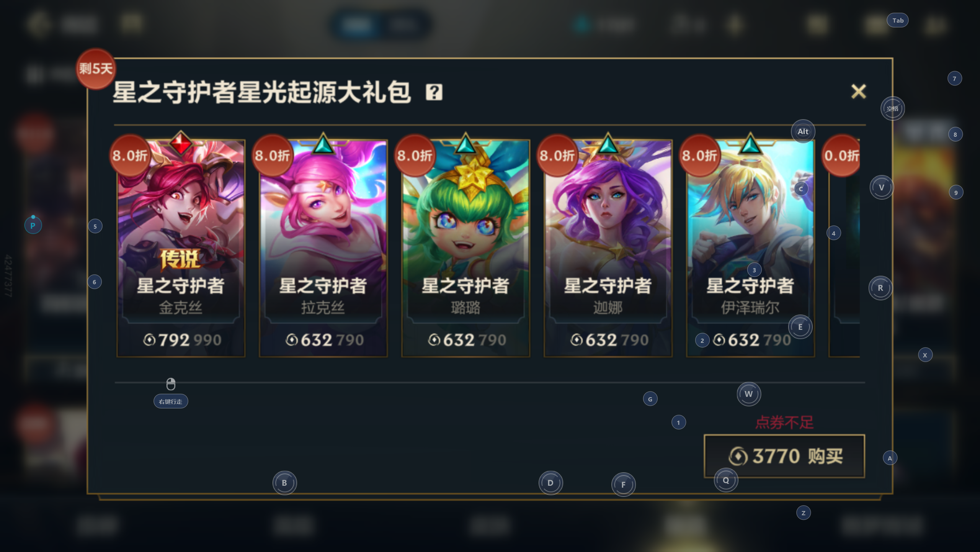Select the 拉克丝 Star Guardian skin card

tap(323, 248)
